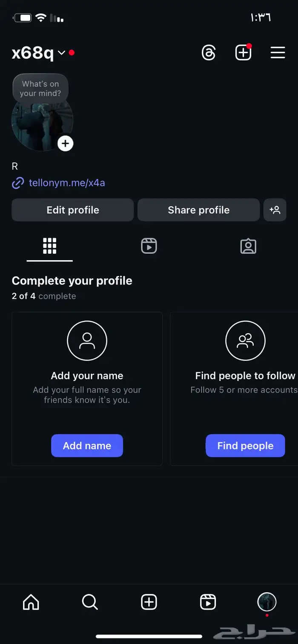Viewport: 298px width, 644px height.
Task: Tap the create new post icon at top
Action: point(243,53)
